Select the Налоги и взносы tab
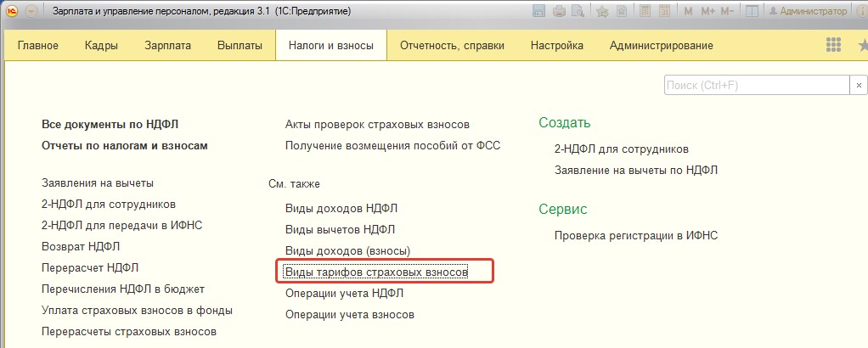 pos(331,46)
